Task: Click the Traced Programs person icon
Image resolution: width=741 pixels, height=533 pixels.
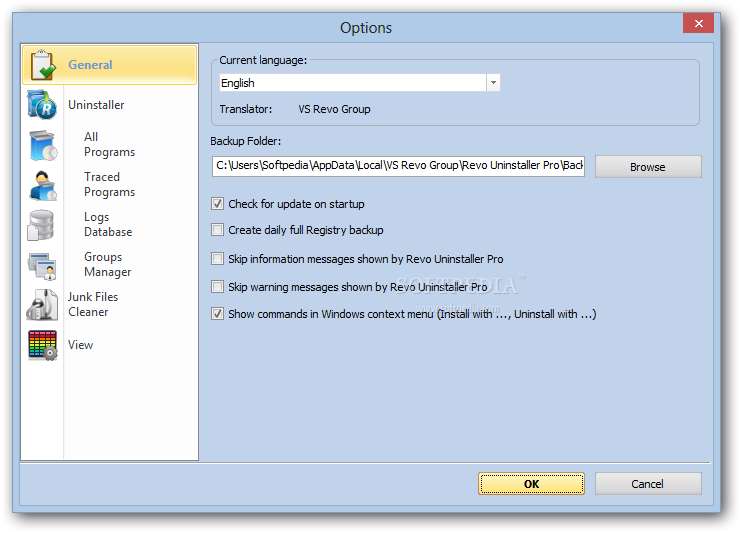Action: click(43, 186)
